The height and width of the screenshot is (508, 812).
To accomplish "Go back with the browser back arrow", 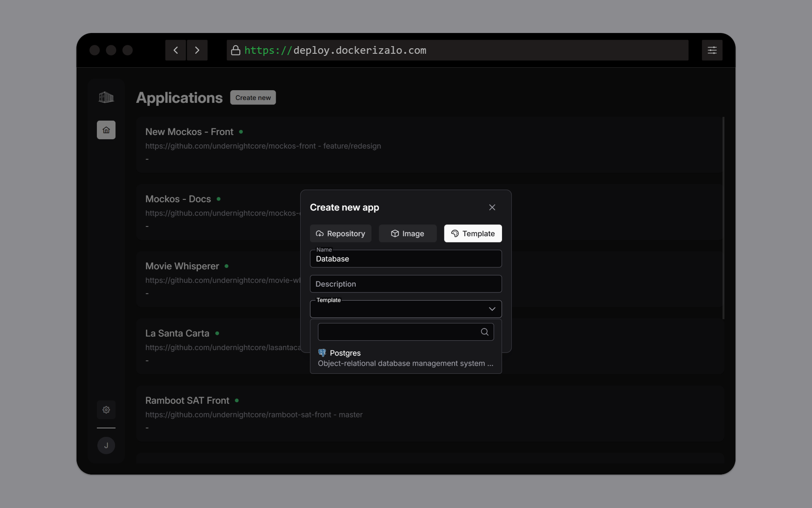I will (x=176, y=50).
